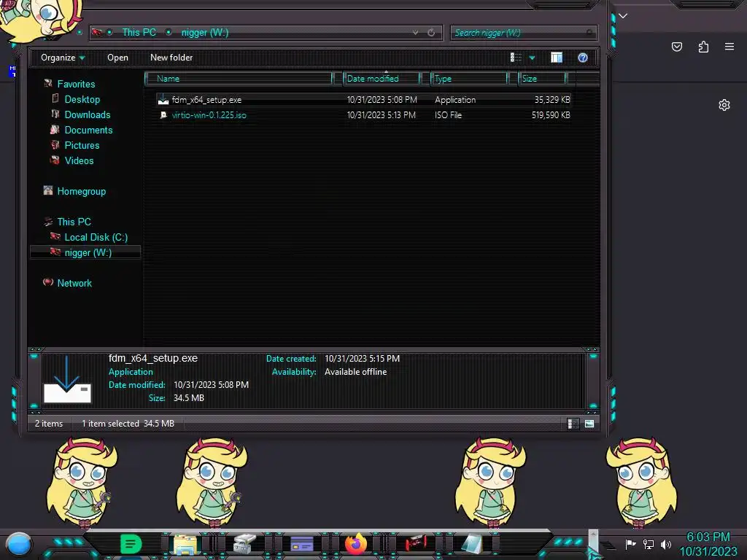This screenshot has height=560, width=747.
Task: Open the view options dropdown arrow
Action: click(x=532, y=58)
